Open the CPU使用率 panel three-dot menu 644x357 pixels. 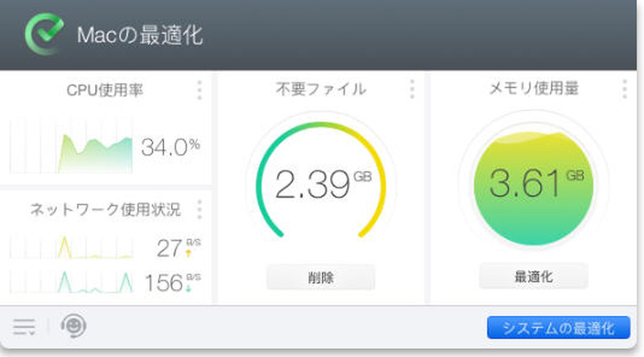tap(200, 90)
